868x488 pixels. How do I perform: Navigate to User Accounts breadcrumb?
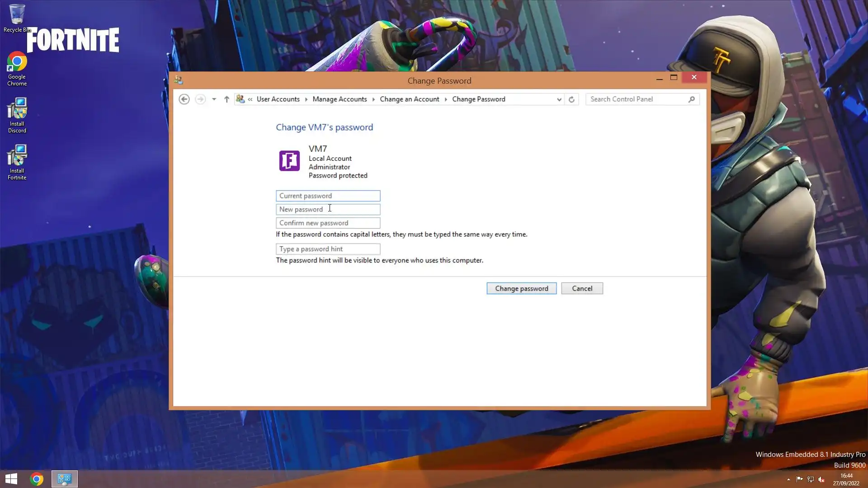tap(278, 99)
